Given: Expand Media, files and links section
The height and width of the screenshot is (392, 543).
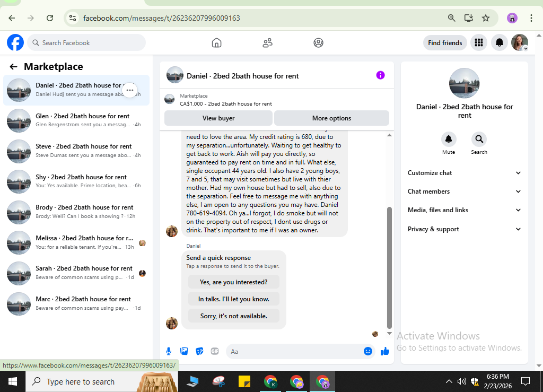Looking at the screenshot, I should click(464, 210).
